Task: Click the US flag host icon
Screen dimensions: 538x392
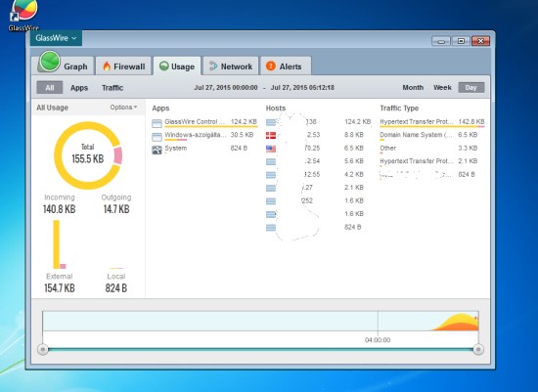Action: click(271, 149)
